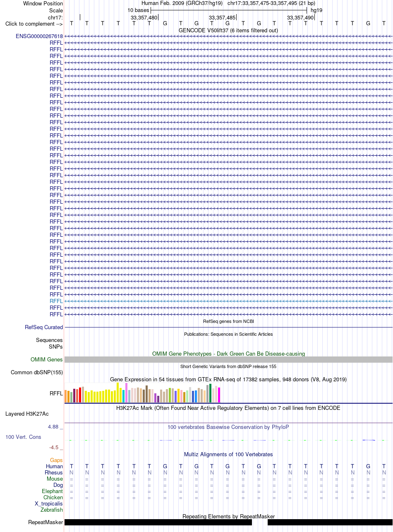393x532 pixels.
Task: Open the GENCODE V50lift37 track title
Action: point(228,30)
